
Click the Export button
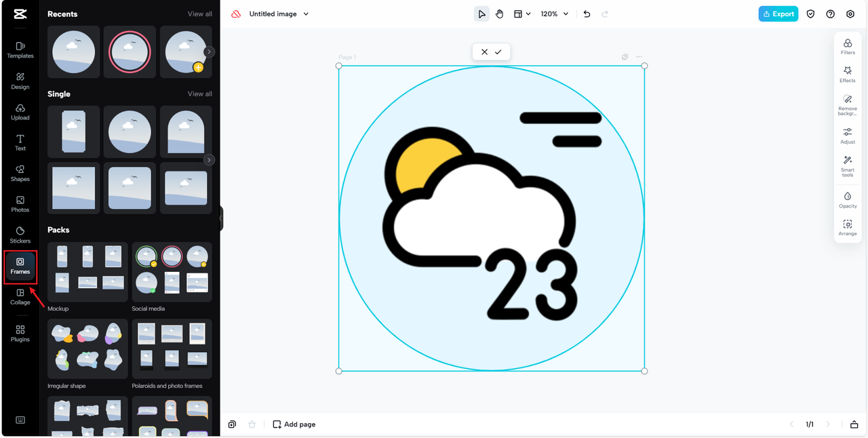tap(778, 14)
